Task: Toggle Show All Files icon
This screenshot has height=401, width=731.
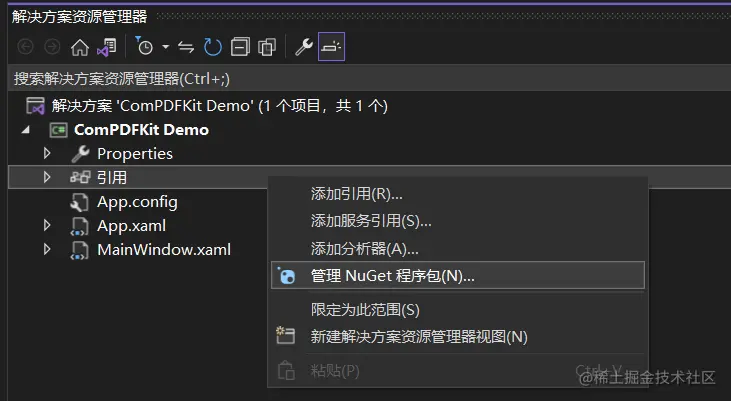Action: coord(267,47)
